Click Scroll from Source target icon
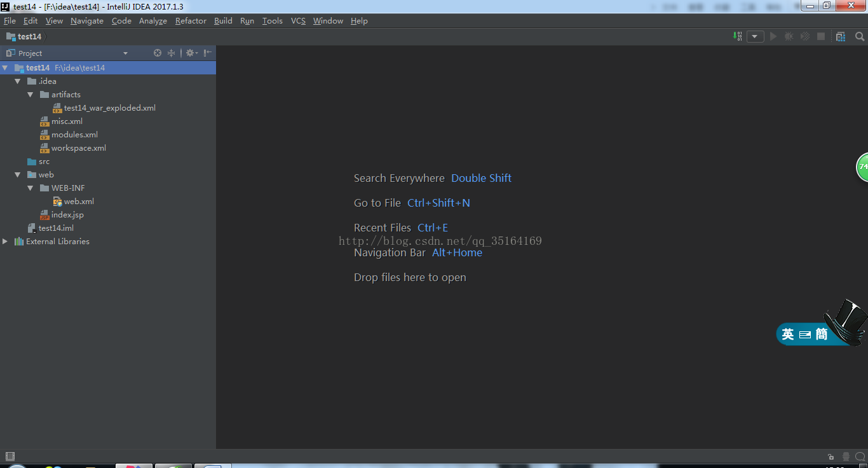 158,53
